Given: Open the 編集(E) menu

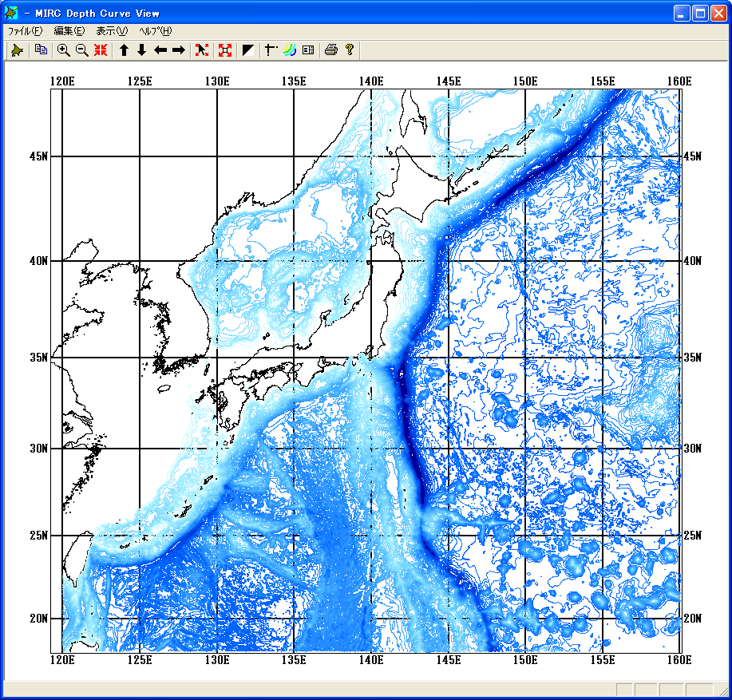Looking at the screenshot, I should (69, 31).
